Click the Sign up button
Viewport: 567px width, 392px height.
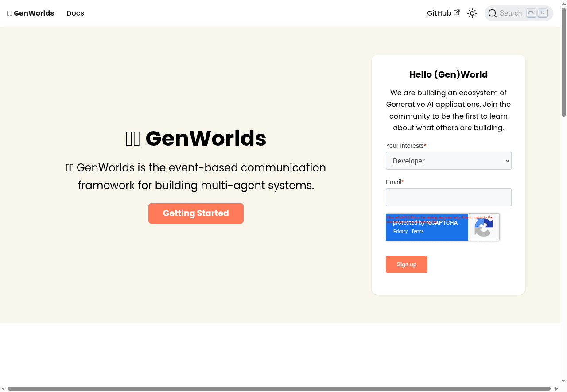click(406, 264)
